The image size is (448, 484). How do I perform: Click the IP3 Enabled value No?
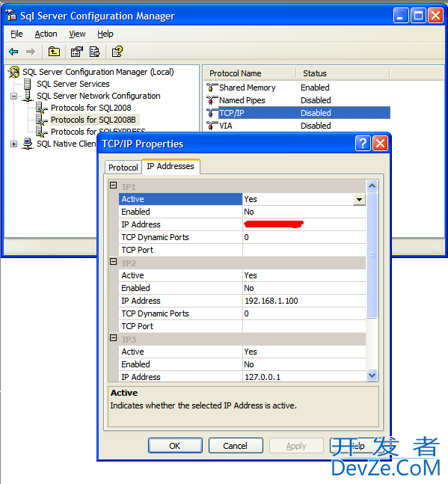[304, 364]
